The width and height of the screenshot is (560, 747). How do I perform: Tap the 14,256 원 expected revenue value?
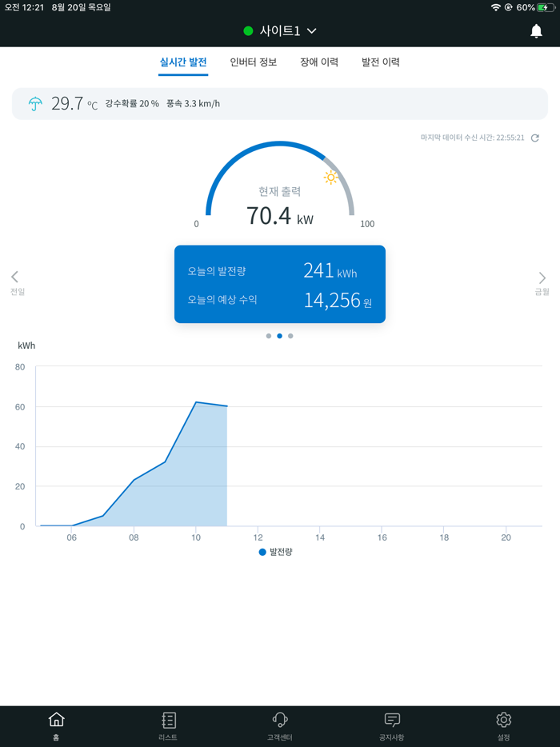coord(338,301)
